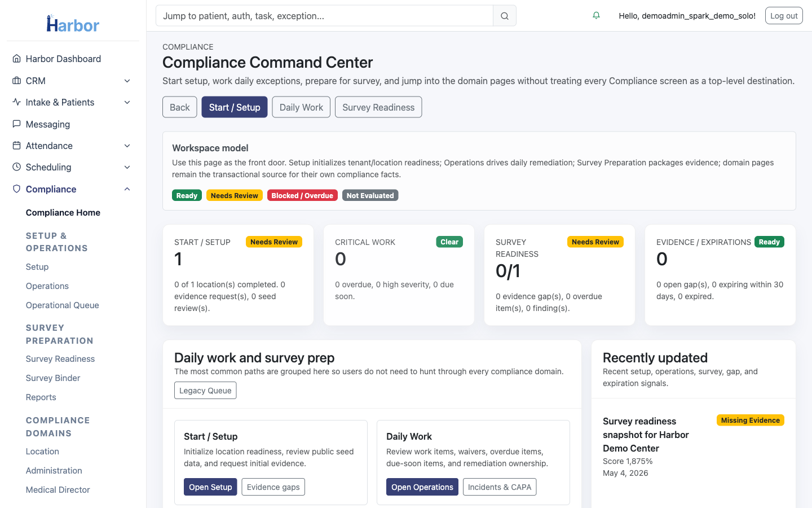
Task: Switch to the Daily Work tab
Action: [x=301, y=107]
